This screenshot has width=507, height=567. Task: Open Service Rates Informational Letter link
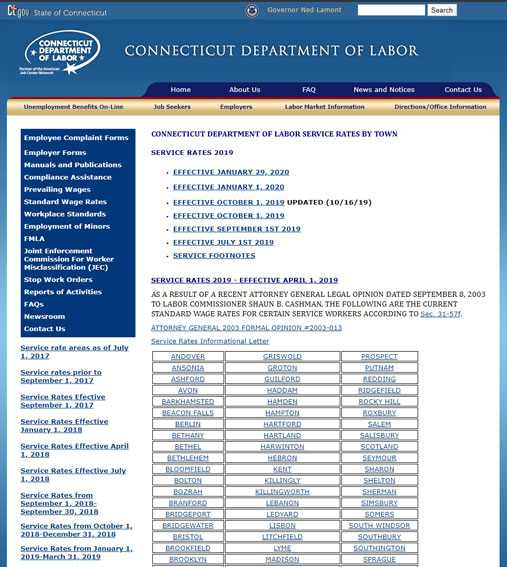click(210, 341)
